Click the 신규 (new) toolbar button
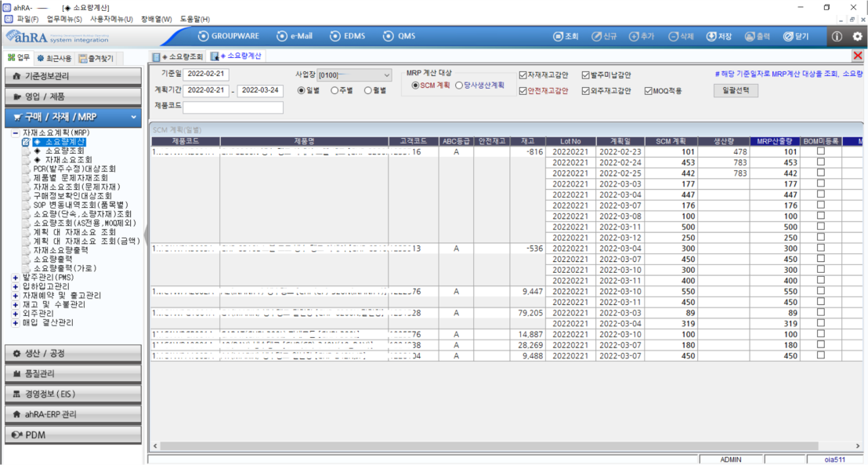The width and height of the screenshot is (868, 465). pyautogui.click(x=604, y=37)
